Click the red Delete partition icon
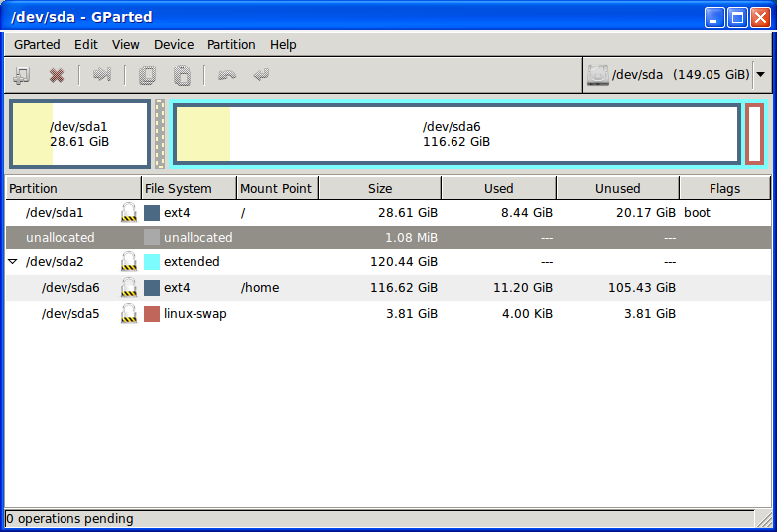777x532 pixels. point(57,75)
